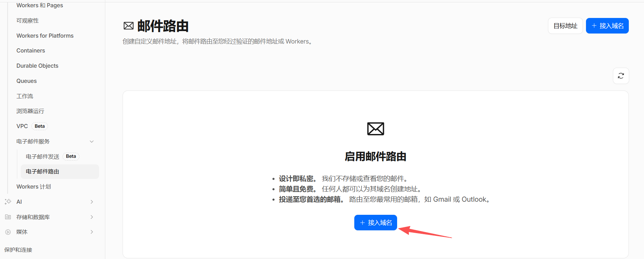Open Workers for Platforms
644x259 pixels.
(45, 36)
